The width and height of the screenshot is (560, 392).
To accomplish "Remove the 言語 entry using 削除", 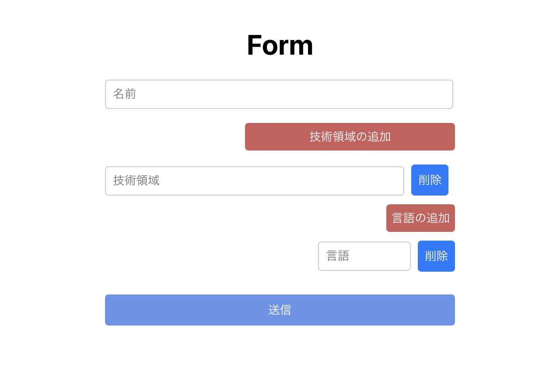I will 436,256.
